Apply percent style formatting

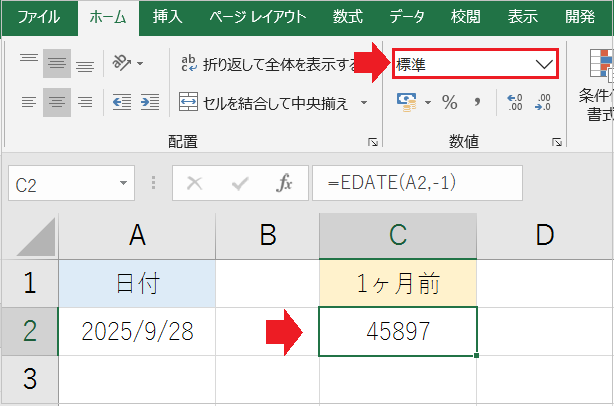point(449,102)
